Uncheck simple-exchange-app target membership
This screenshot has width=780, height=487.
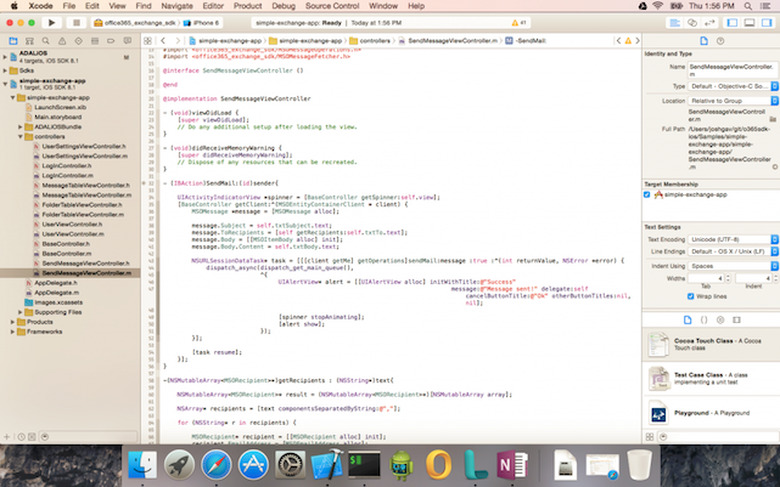coord(647,195)
